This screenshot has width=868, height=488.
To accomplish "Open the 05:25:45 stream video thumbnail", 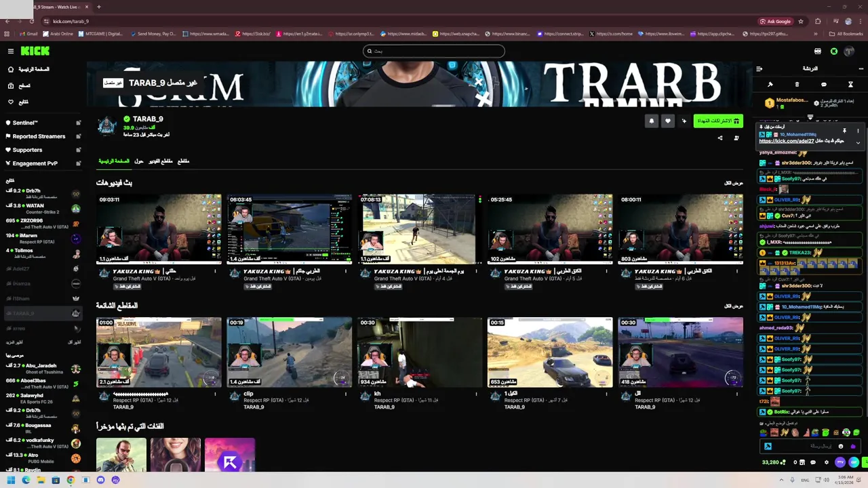I will click(550, 229).
